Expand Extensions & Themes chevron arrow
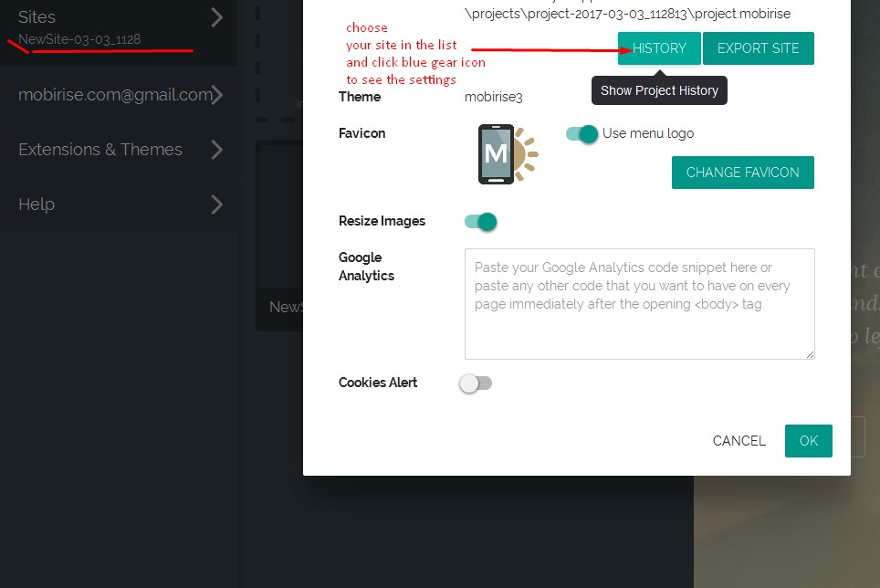The height and width of the screenshot is (588, 880). click(216, 149)
